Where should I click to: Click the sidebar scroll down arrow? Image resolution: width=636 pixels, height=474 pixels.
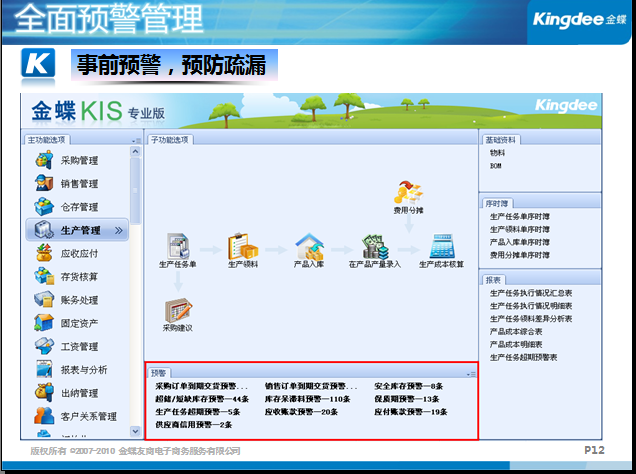click(135, 431)
